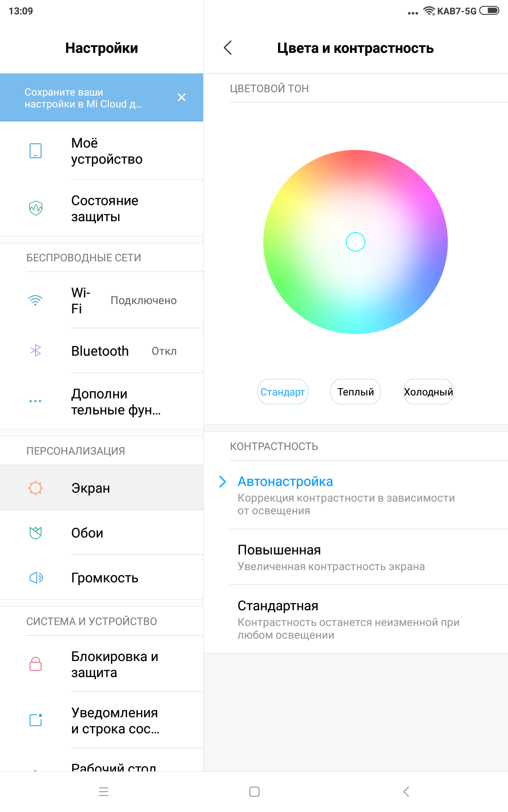Tap the Android recent apps navigation button

pos(104,792)
